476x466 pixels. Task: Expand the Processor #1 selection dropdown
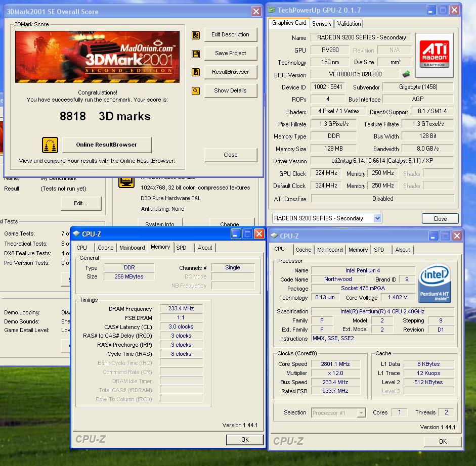click(361, 413)
